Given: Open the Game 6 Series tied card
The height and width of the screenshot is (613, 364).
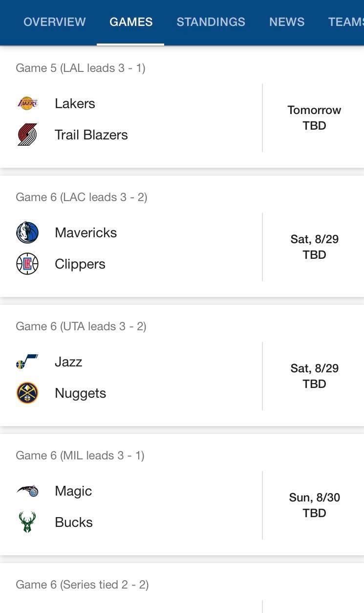Looking at the screenshot, I should (x=182, y=588).
